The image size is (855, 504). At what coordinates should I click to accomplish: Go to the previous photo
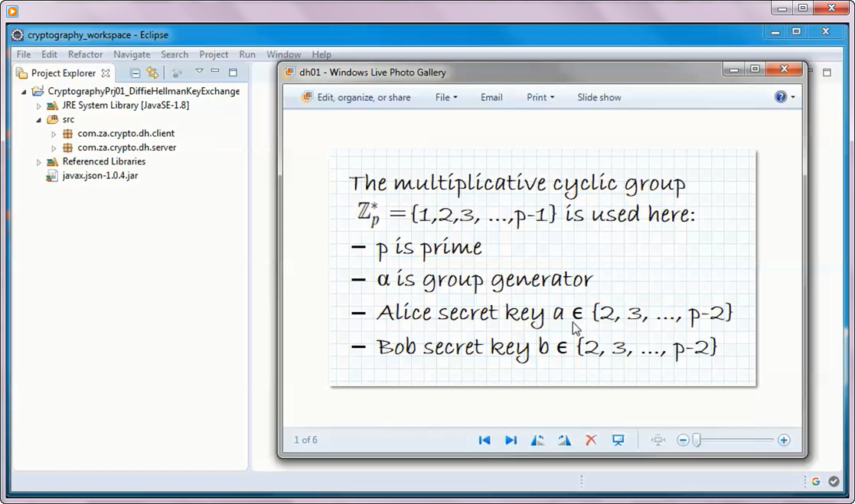click(x=484, y=440)
